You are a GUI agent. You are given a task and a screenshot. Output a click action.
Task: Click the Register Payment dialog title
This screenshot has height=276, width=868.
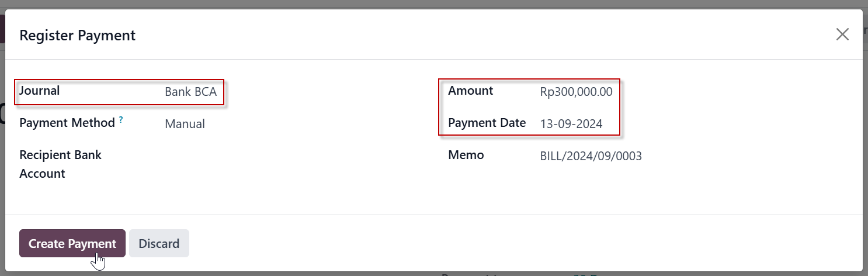pyautogui.click(x=78, y=35)
